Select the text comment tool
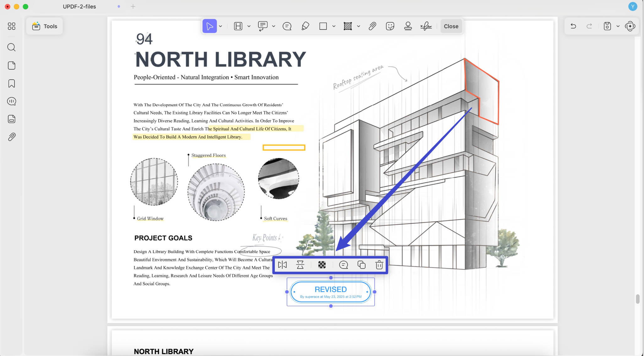 click(262, 26)
